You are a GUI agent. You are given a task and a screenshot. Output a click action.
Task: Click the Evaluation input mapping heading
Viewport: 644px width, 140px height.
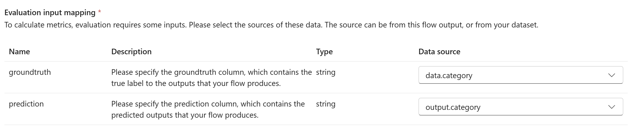coord(50,13)
